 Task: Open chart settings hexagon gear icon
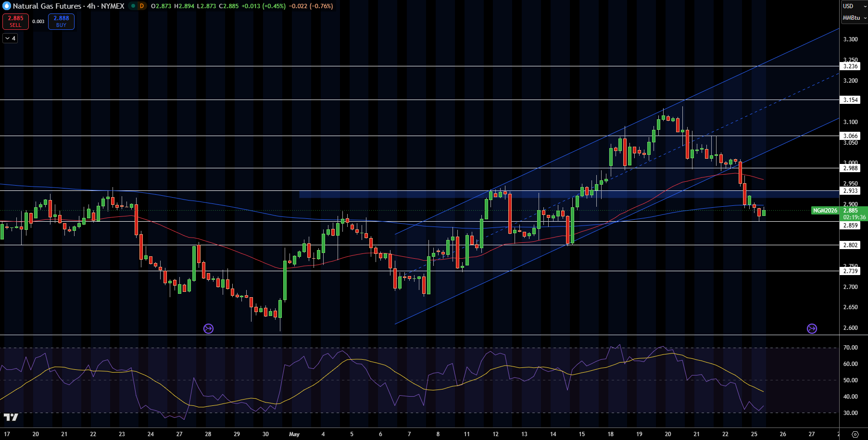click(x=855, y=434)
